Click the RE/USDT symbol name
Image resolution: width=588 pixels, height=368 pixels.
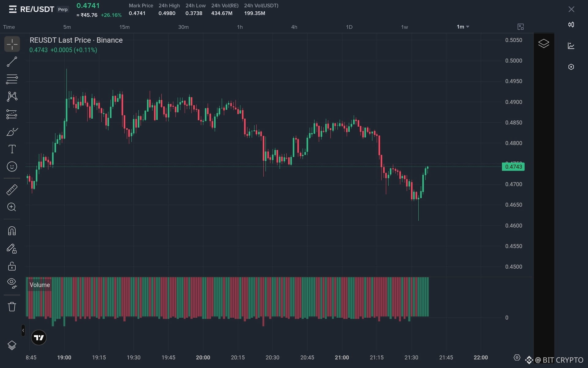point(37,10)
